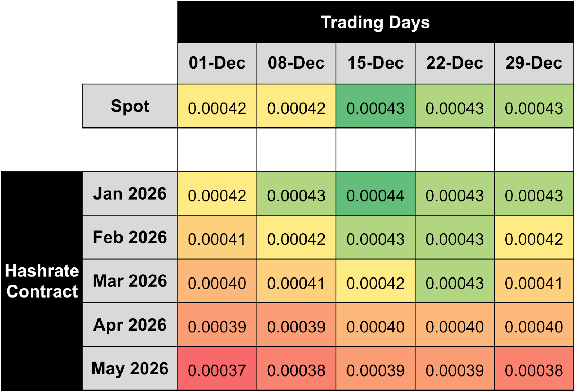Select the 01-Dec column header
Viewport: 575px width, 392px height.
tap(217, 63)
